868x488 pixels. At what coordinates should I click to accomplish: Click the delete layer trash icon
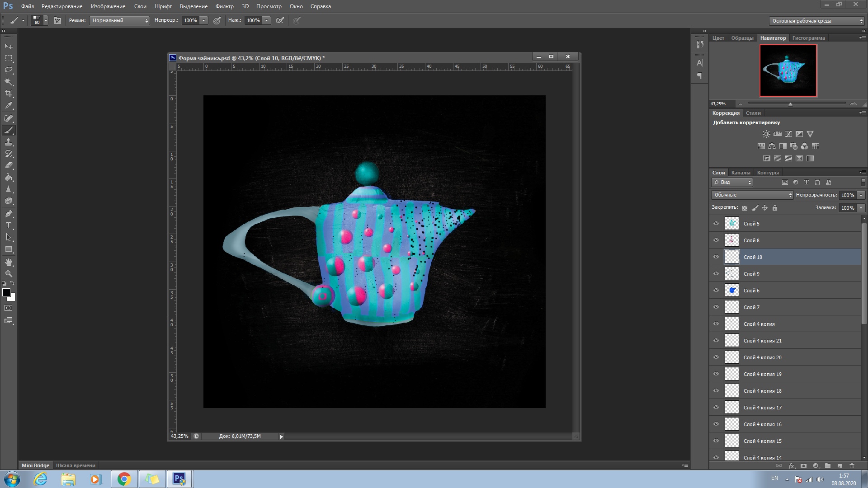coord(852,466)
